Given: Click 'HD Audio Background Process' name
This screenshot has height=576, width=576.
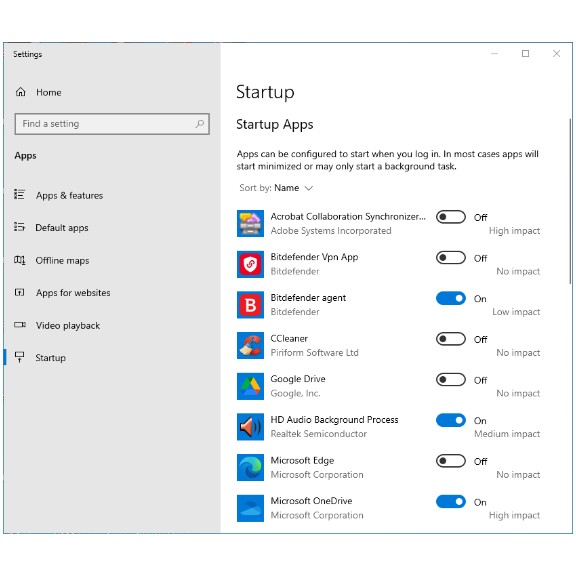Looking at the screenshot, I should 334,420.
